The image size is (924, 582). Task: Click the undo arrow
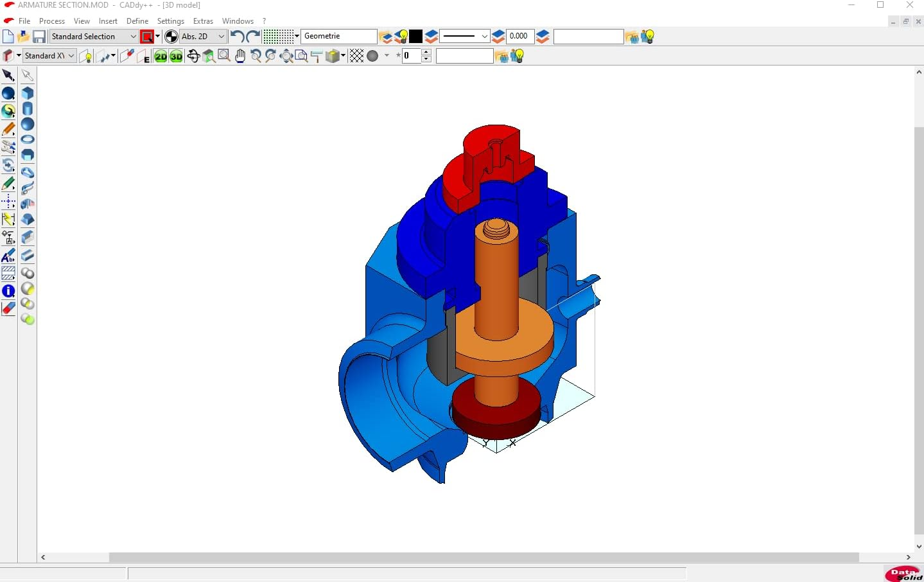pos(236,37)
